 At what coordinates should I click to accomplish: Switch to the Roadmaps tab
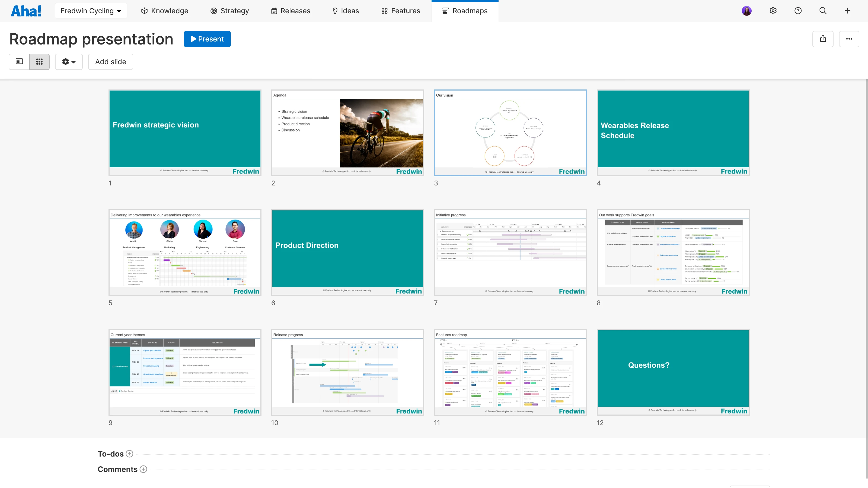(x=465, y=11)
